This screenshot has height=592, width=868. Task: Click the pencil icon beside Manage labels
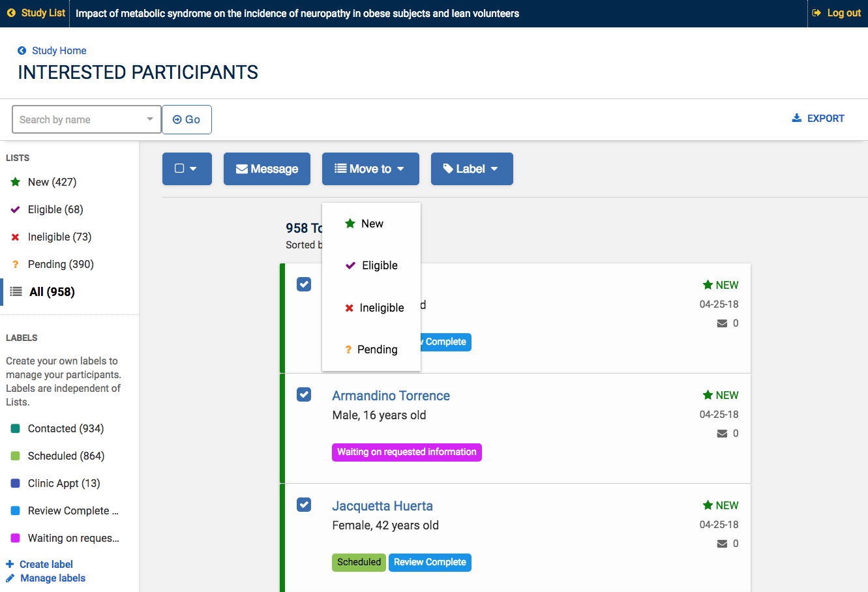[x=10, y=578]
